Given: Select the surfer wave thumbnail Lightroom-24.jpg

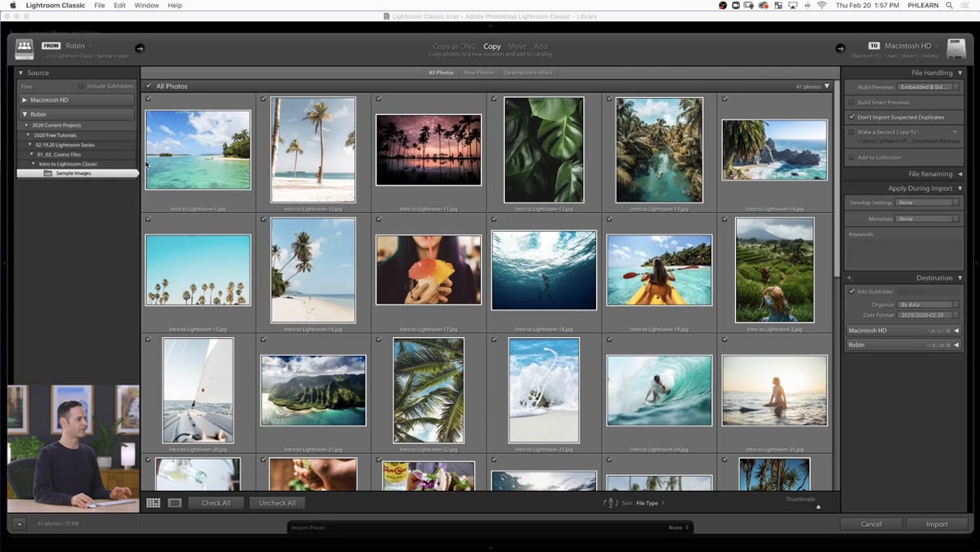Looking at the screenshot, I should 659,390.
